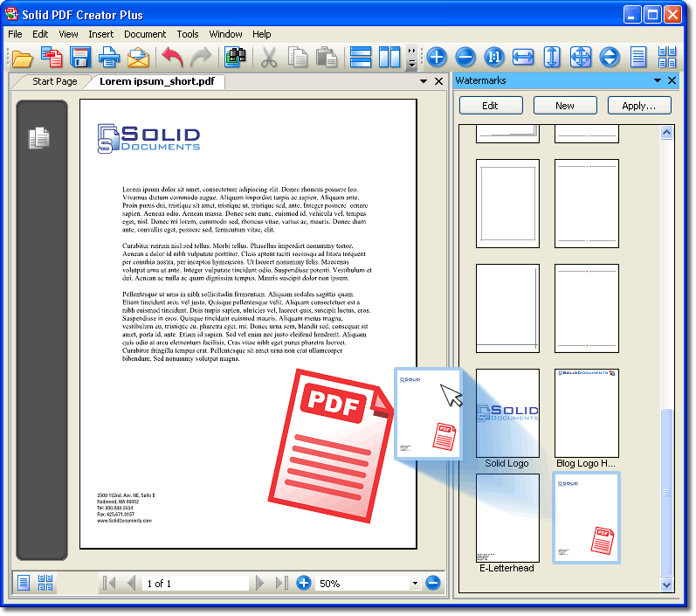Open the document tab list dropdown arrow

point(424,81)
